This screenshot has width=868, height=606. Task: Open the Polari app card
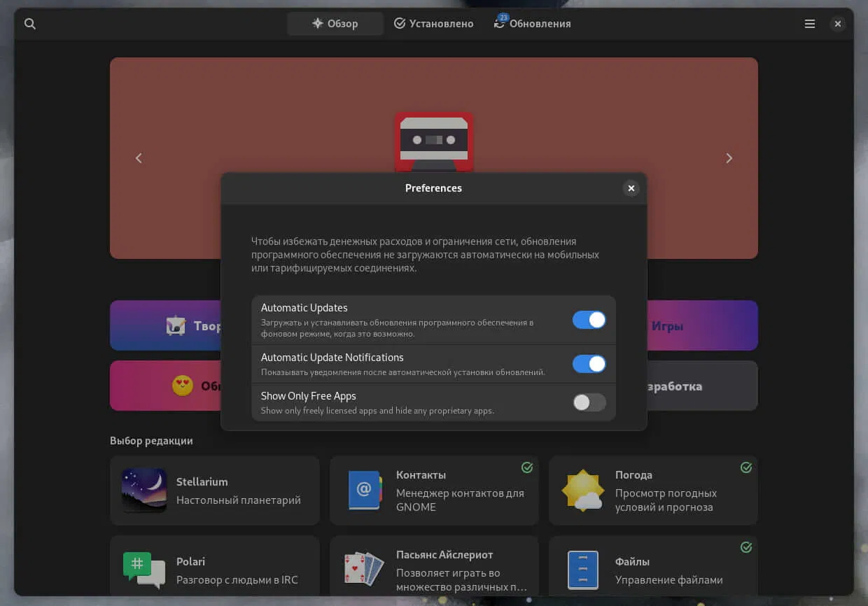[x=215, y=566]
